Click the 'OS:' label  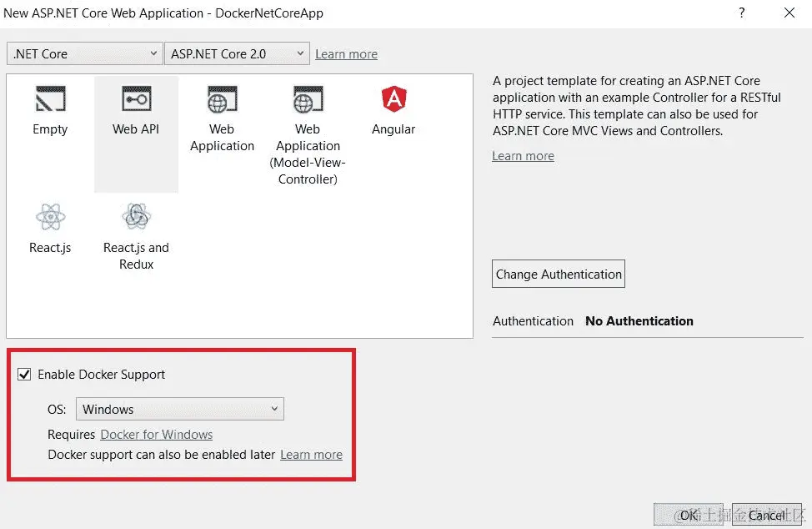[x=57, y=410]
